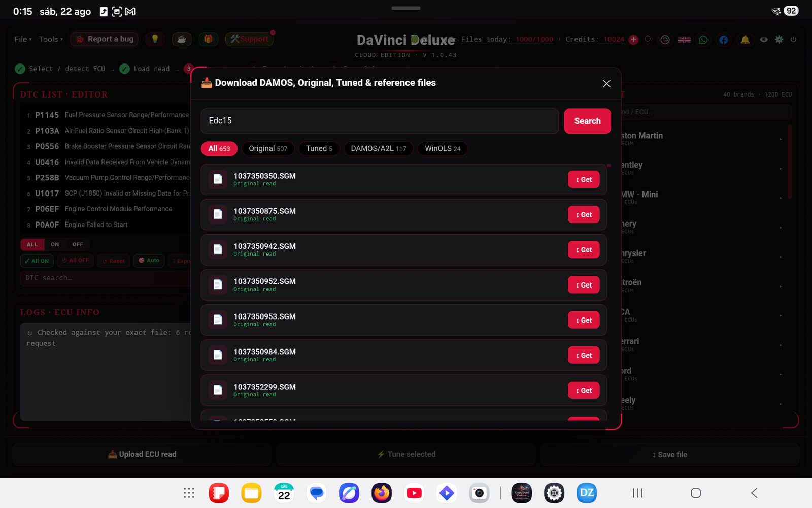Screen dimensions: 812x508
Task: Expand the BMW - Mini brand
Action: pyautogui.click(x=703, y=198)
